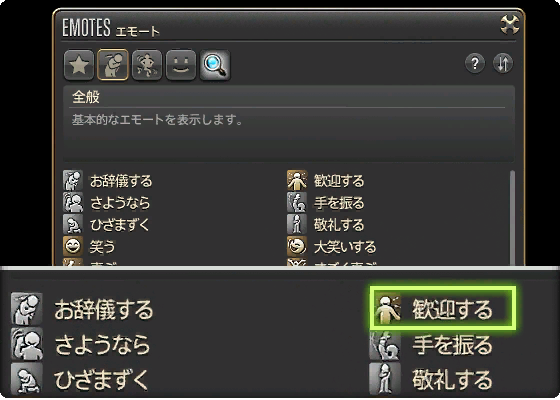Select 手を振る in the upper emote list
This screenshot has width=560, height=400.
pos(326,203)
